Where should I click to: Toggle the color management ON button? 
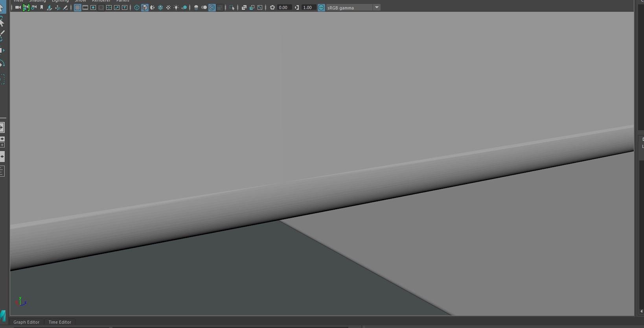pyautogui.click(x=321, y=7)
